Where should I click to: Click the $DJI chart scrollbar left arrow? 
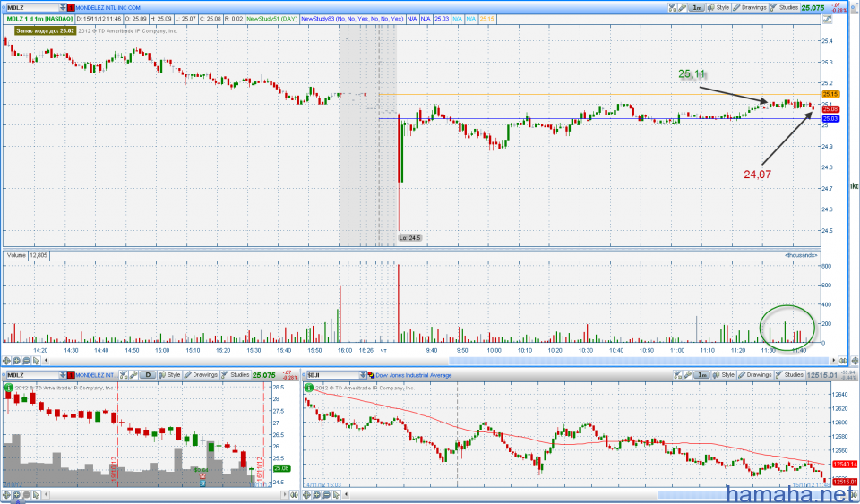point(346,495)
